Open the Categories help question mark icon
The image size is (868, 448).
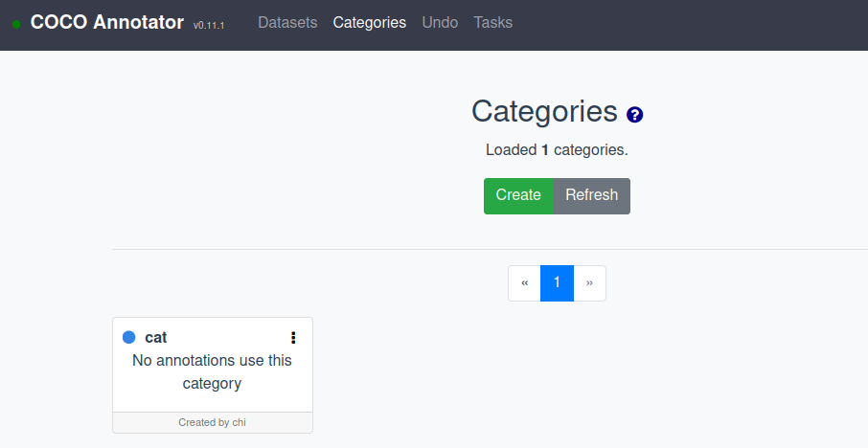click(634, 115)
